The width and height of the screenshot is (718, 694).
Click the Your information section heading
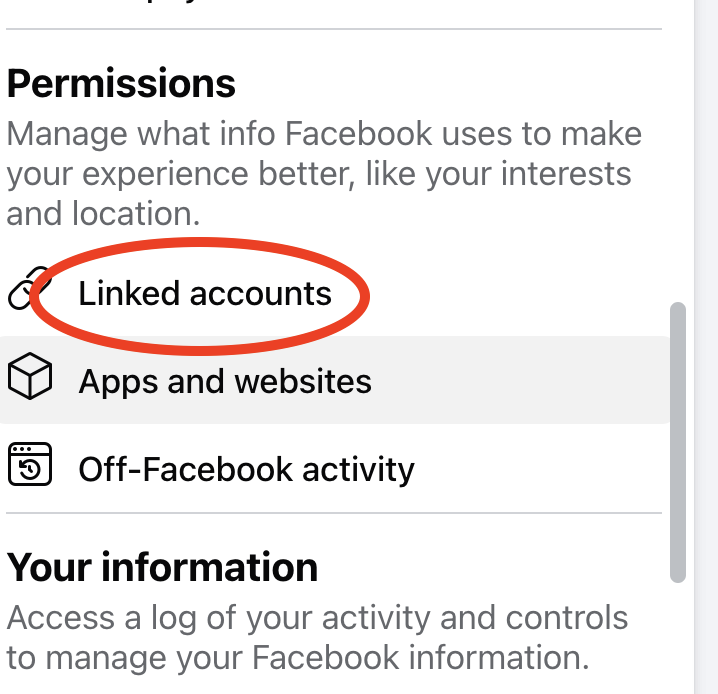(x=162, y=567)
